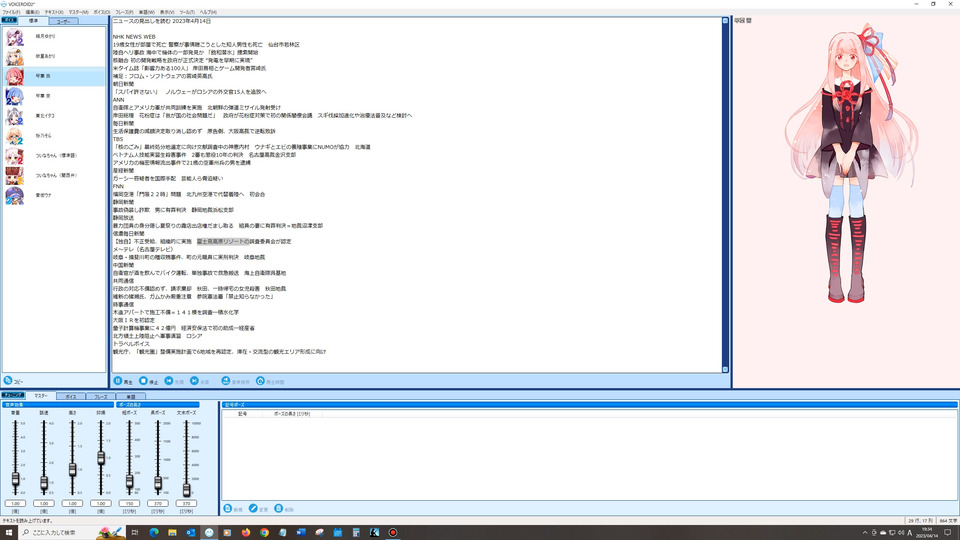Click the red record app taskbar icon

(393, 533)
